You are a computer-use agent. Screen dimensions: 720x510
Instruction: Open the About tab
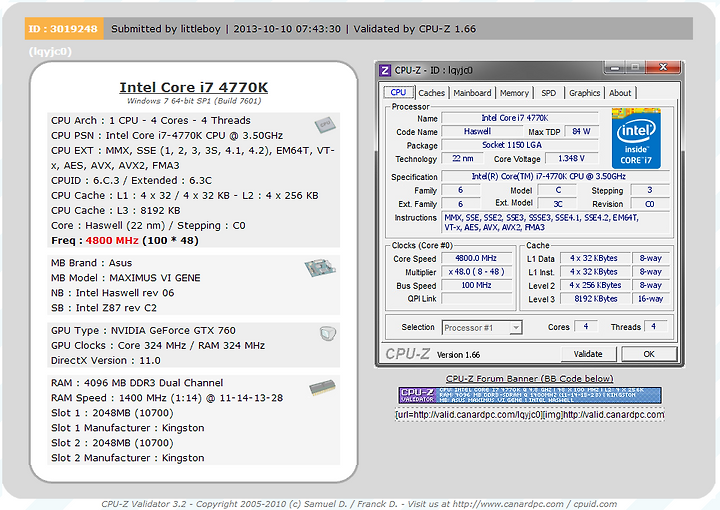point(620,93)
